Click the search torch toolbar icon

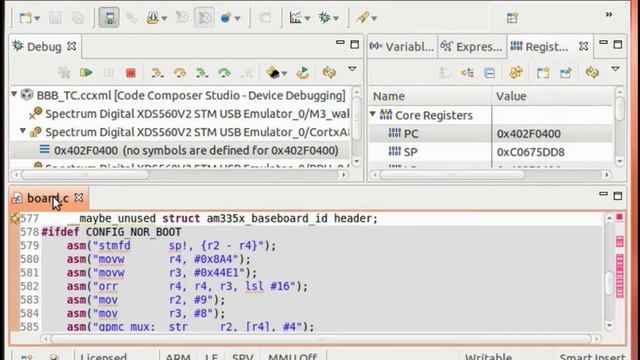[362, 18]
